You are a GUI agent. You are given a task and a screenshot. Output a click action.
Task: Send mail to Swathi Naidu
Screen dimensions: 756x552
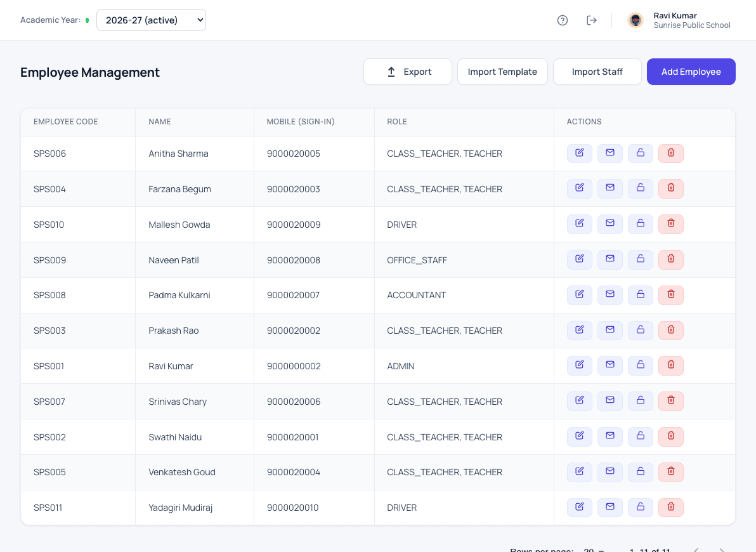coord(610,436)
